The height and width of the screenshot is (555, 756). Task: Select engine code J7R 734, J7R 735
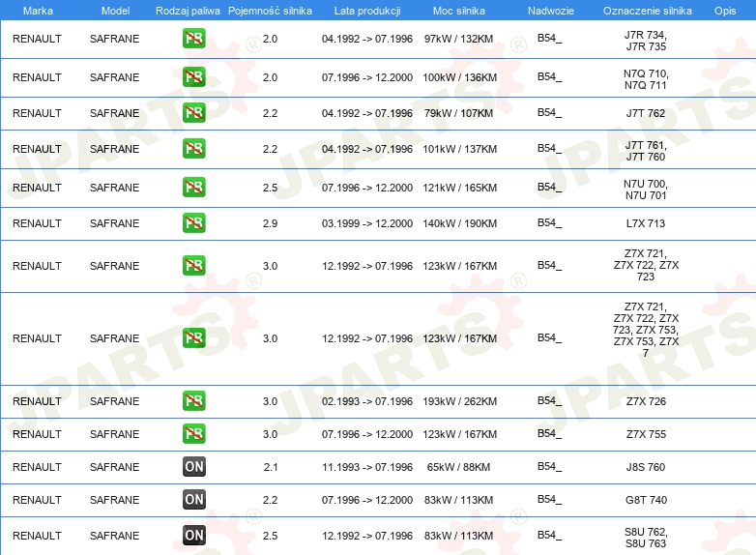[646, 41]
